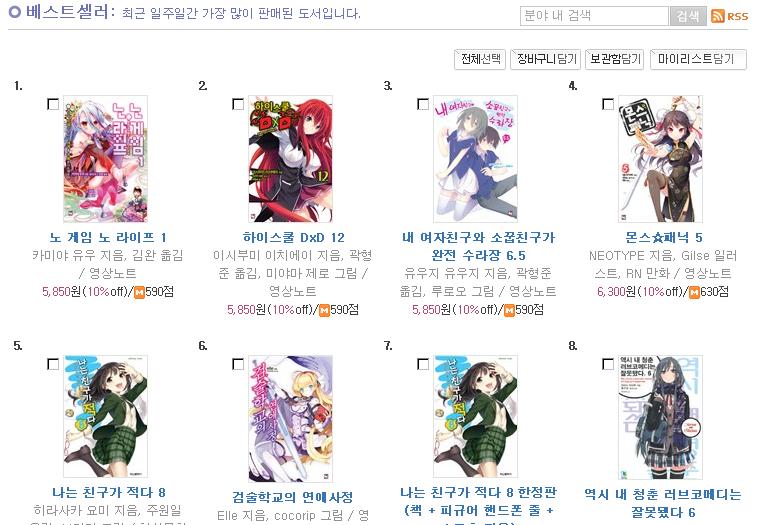The image size is (770, 525).
Task: Click the 전체선택 button
Action: click(x=480, y=59)
